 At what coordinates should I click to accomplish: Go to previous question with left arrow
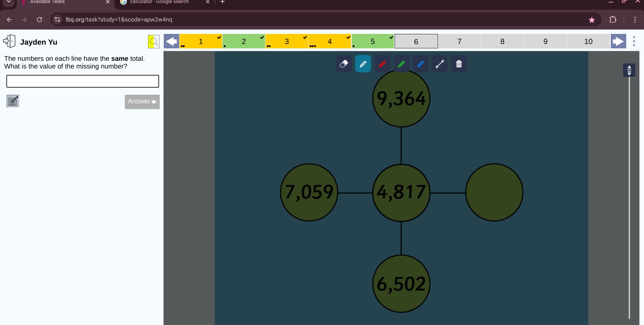click(171, 41)
